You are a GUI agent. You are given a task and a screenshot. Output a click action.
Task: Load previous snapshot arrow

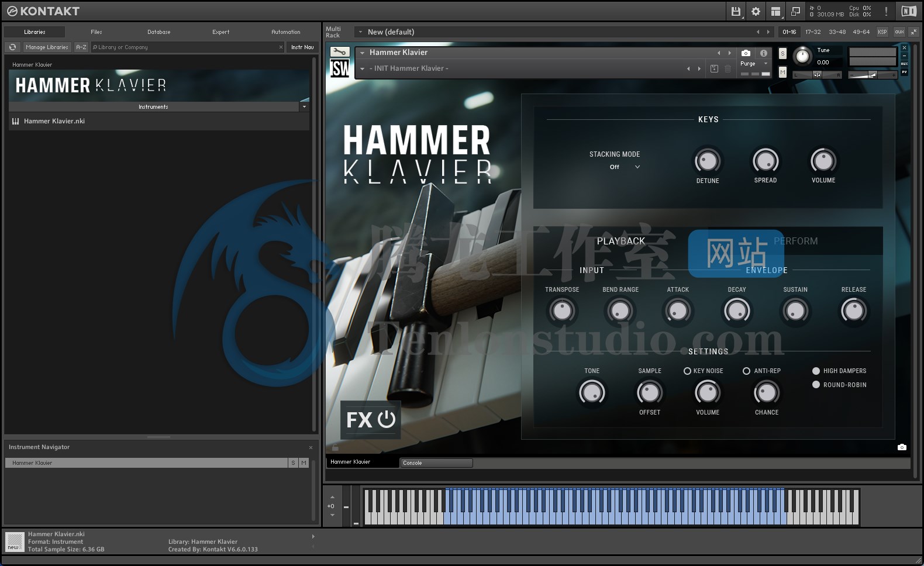688,68
